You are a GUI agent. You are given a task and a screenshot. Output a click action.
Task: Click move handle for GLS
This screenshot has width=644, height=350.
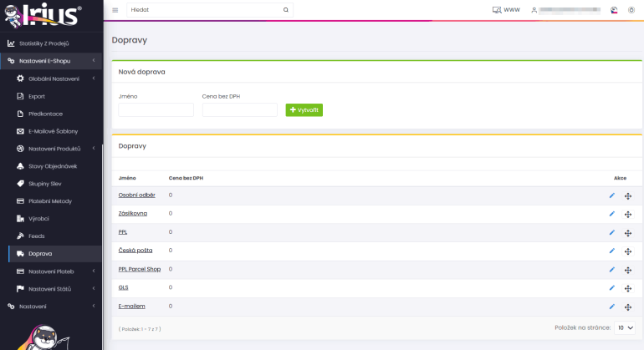(628, 288)
